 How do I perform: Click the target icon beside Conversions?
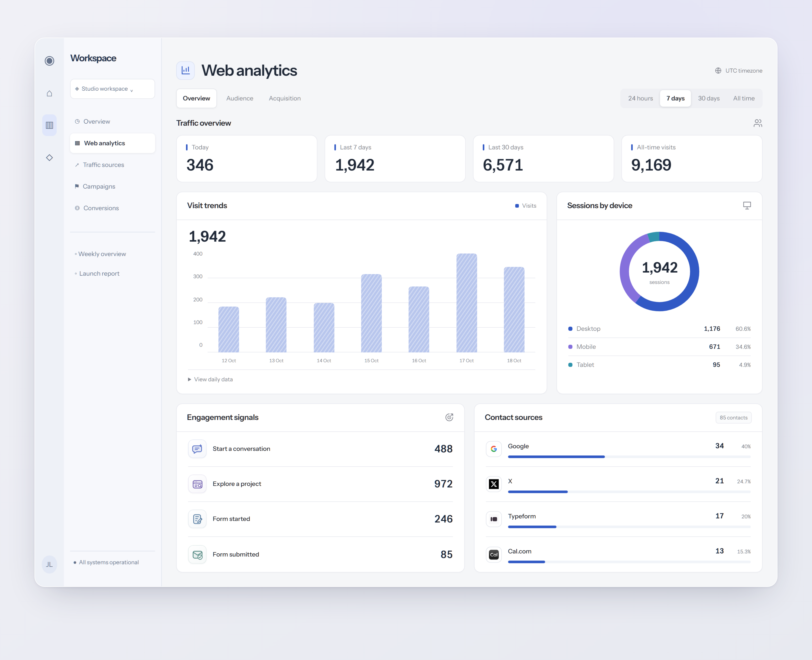click(77, 208)
